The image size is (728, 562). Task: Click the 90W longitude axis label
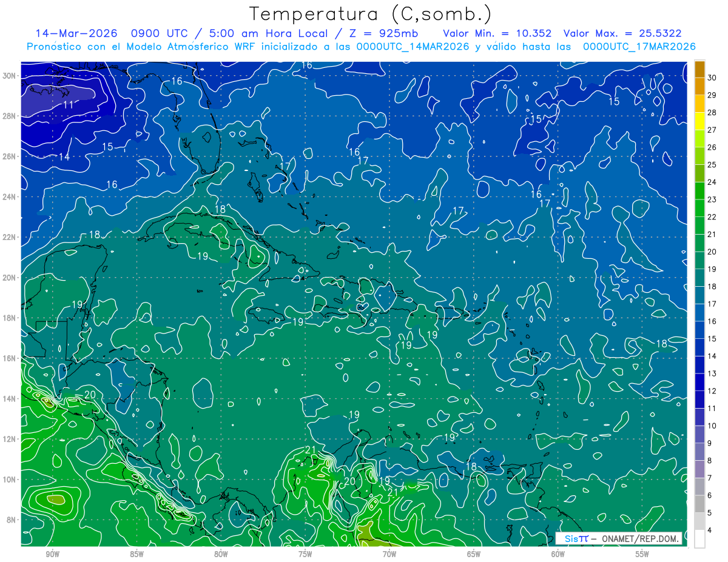click(x=52, y=554)
